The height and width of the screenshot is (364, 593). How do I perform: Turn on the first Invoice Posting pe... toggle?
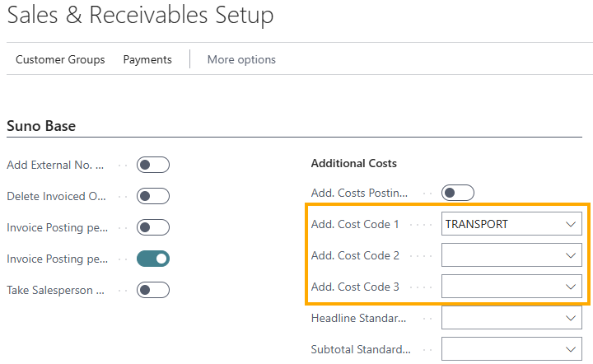tap(153, 227)
